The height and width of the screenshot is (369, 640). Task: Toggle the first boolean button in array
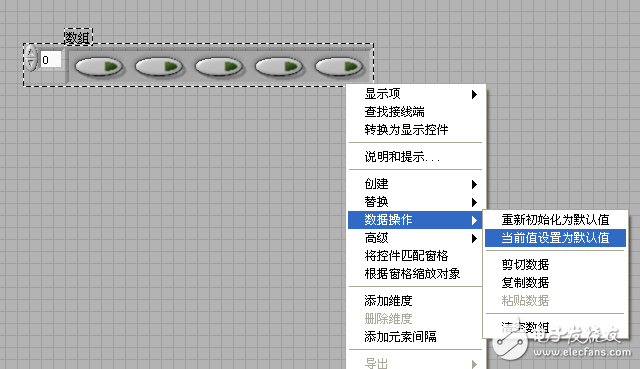click(99, 67)
